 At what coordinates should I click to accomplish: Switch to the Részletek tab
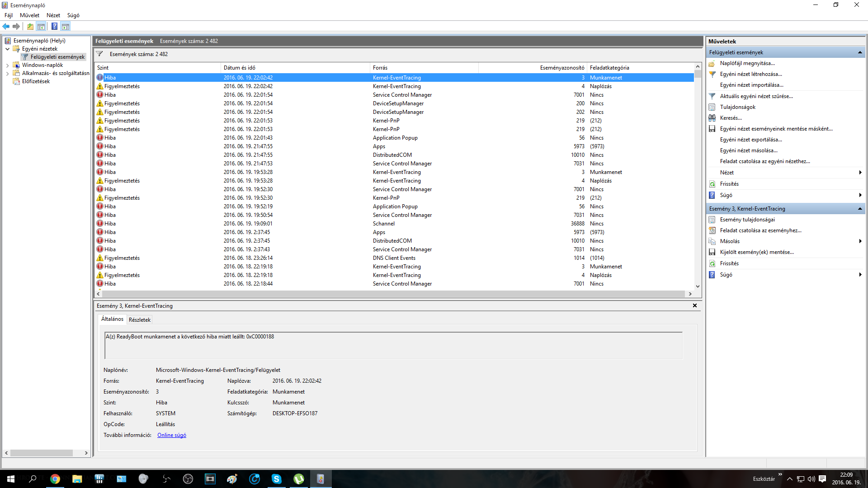140,319
